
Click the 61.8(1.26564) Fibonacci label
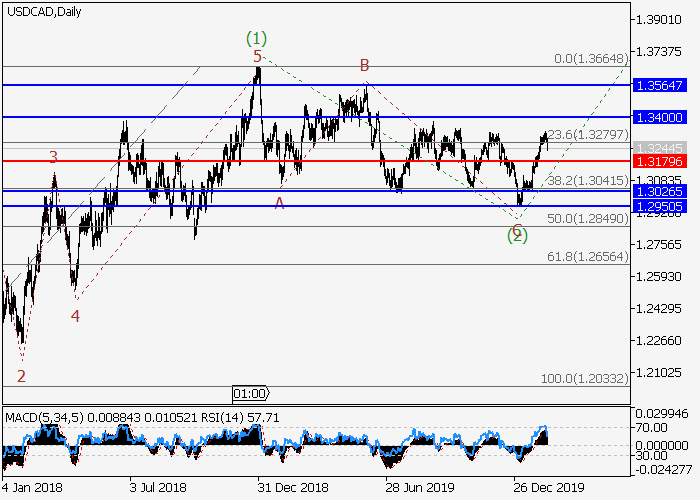click(589, 257)
